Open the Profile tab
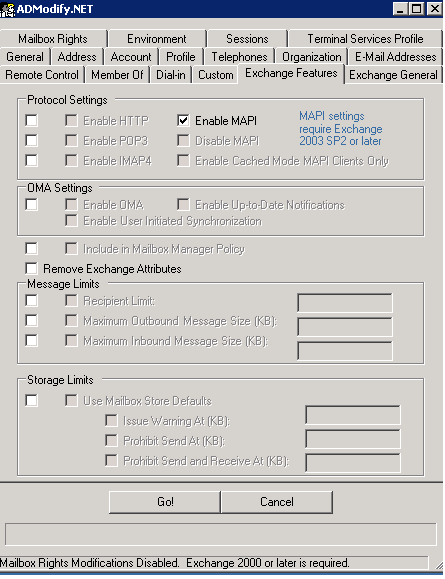Screen dimensions: 445x579 (x=181, y=57)
